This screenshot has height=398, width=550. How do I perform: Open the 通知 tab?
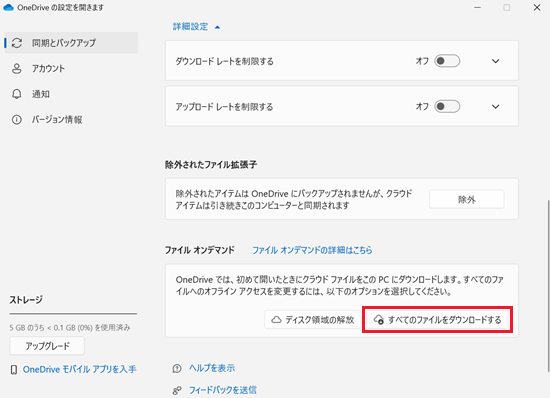(71, 94)
